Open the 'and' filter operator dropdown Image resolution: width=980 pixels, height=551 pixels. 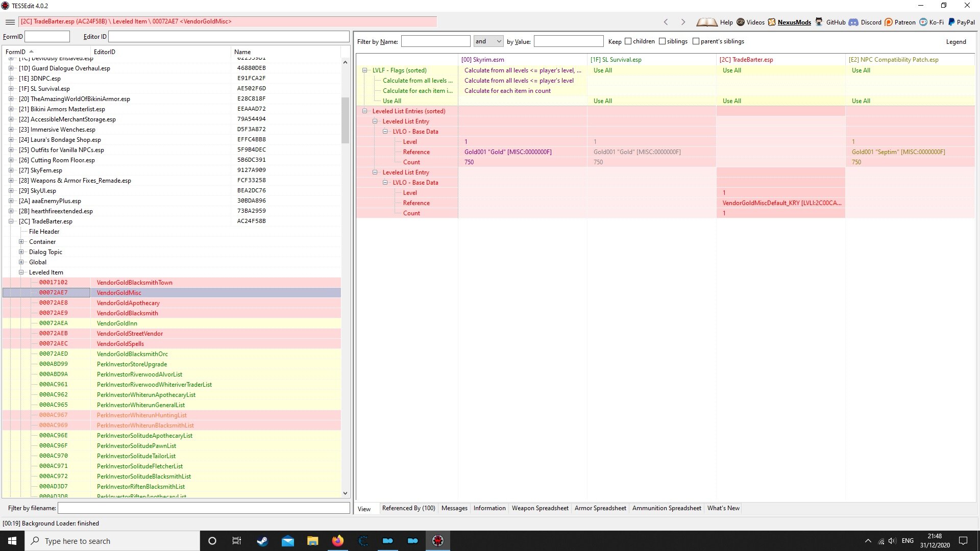tap(488, 41)
